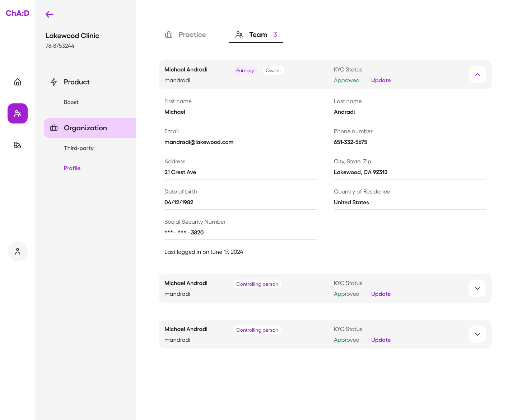Viewport: 517px width, 420px height.
Task: Open the Home icon in sidebar
Action: pos(18,82)
